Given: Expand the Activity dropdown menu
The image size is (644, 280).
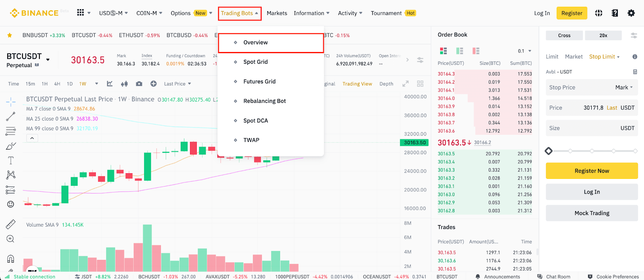Looking at the screenshot, I should pyautogui.click(x=350, y=13).
